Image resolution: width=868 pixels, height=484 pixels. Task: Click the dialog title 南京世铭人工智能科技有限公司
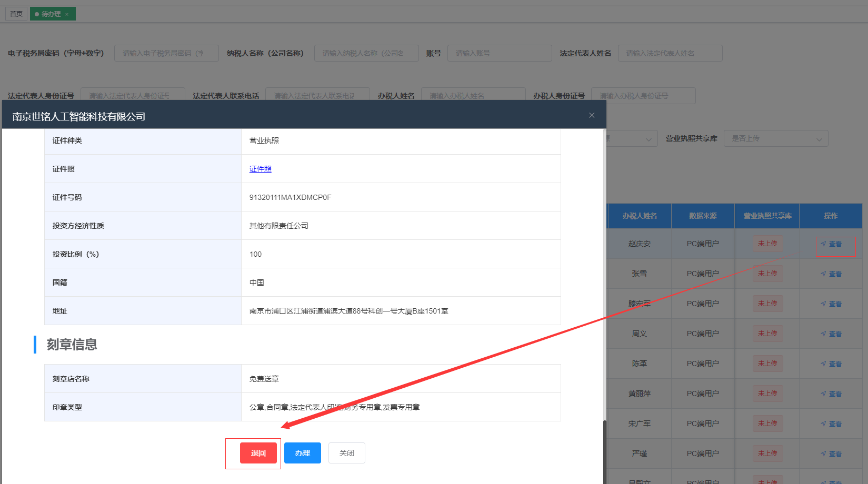(79, 117)
